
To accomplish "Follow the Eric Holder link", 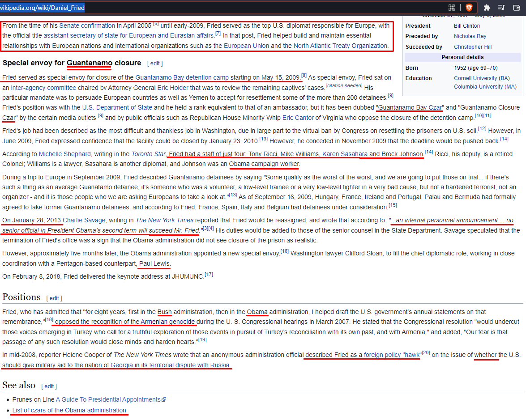I will point(169,88).
